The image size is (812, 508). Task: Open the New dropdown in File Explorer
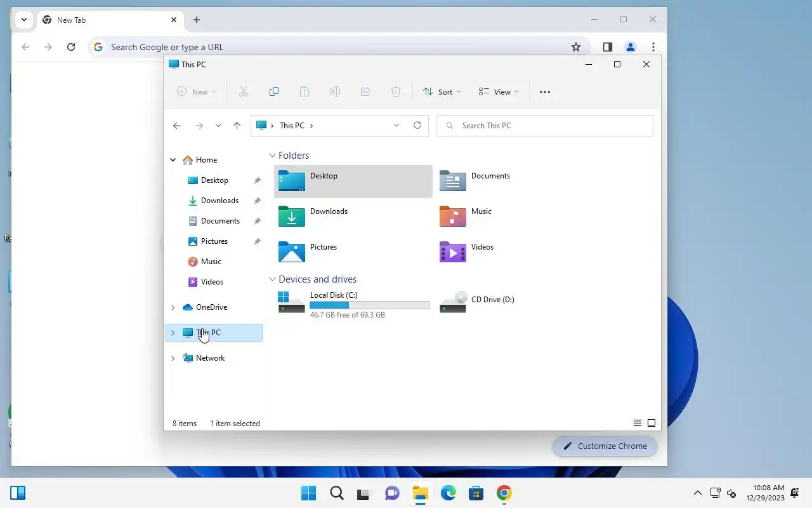[x=196, y=91]
